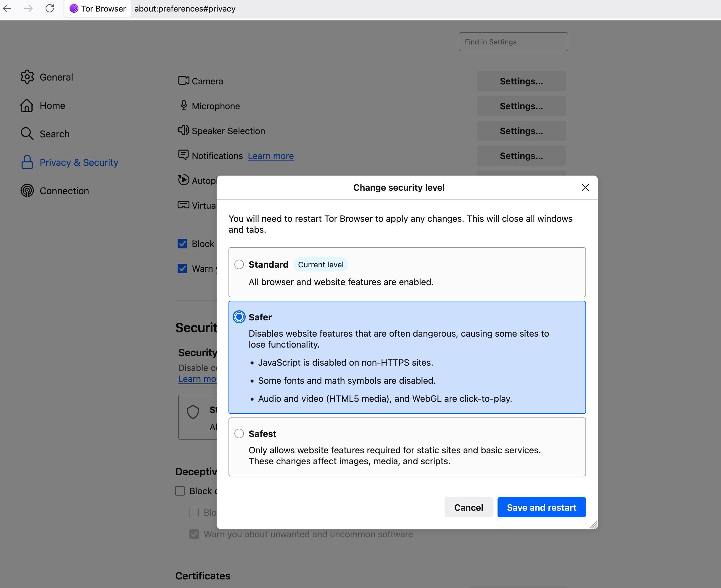The height and width of the screenshot is (588, 721).
Task: Click the browser back navigation arrow
Action: point(7,9)
